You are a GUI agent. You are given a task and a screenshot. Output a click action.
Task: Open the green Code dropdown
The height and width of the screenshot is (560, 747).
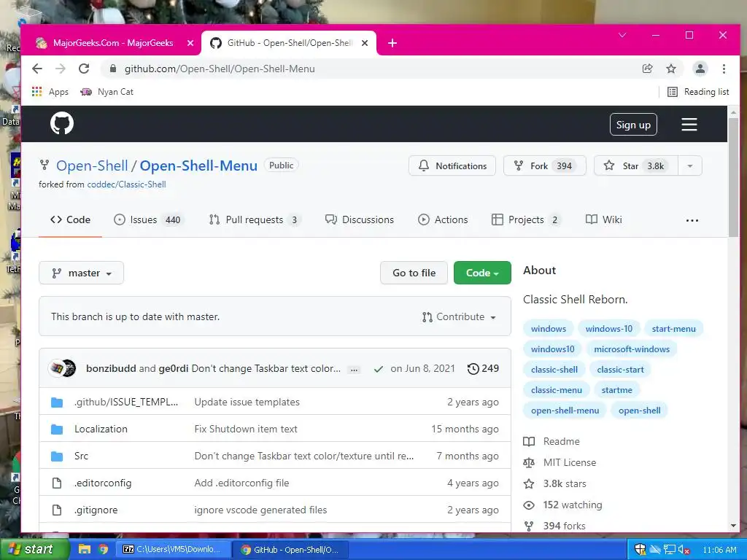[482, 273]
